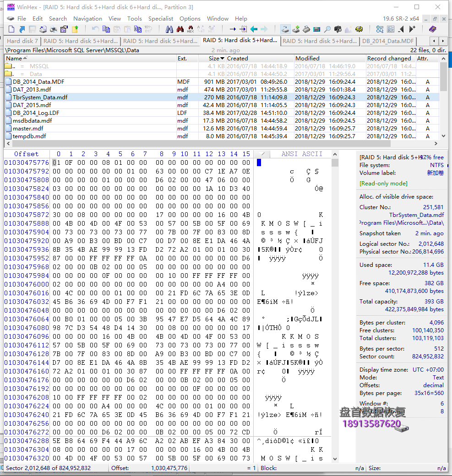
Task: Open the Edit menu
Action: click(x=38, y=18)
